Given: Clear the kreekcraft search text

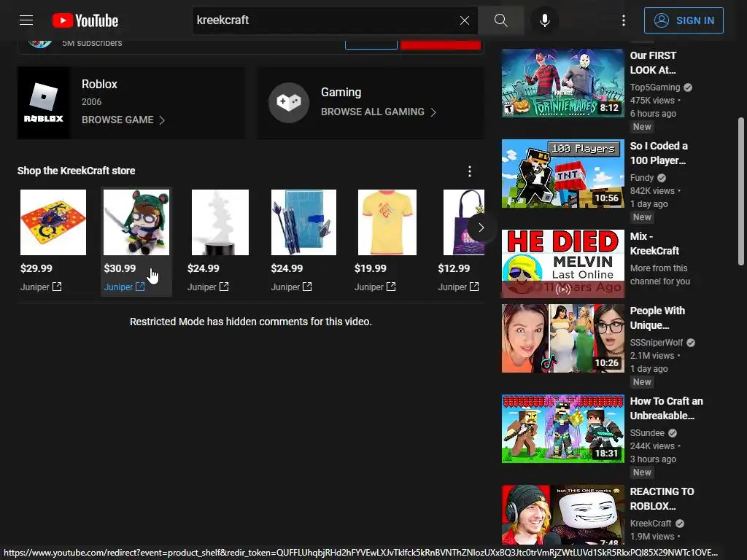Looking at the screenshot, I should coord(465,20).
